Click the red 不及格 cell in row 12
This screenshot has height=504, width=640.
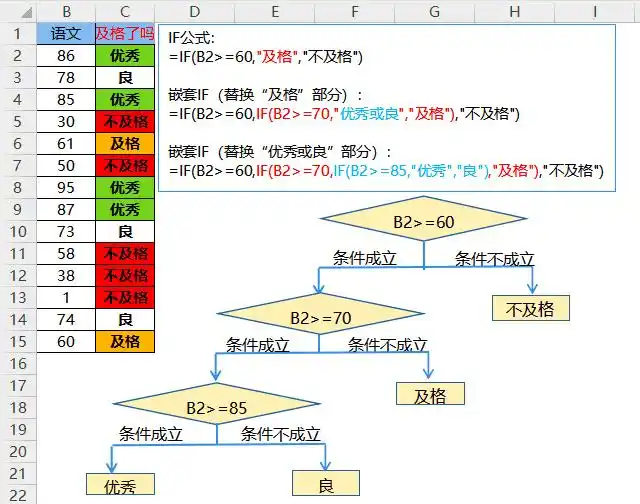click(x=125, y=276)
